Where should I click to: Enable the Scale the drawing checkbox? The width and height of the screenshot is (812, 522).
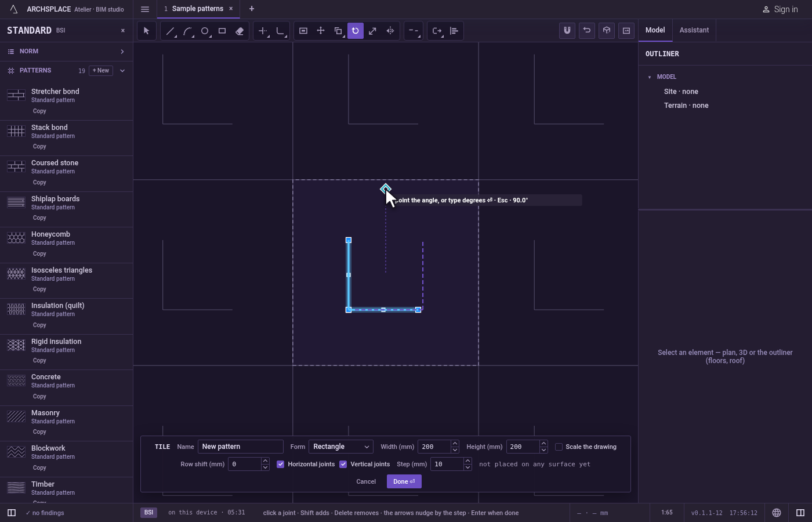coord(559,447)
